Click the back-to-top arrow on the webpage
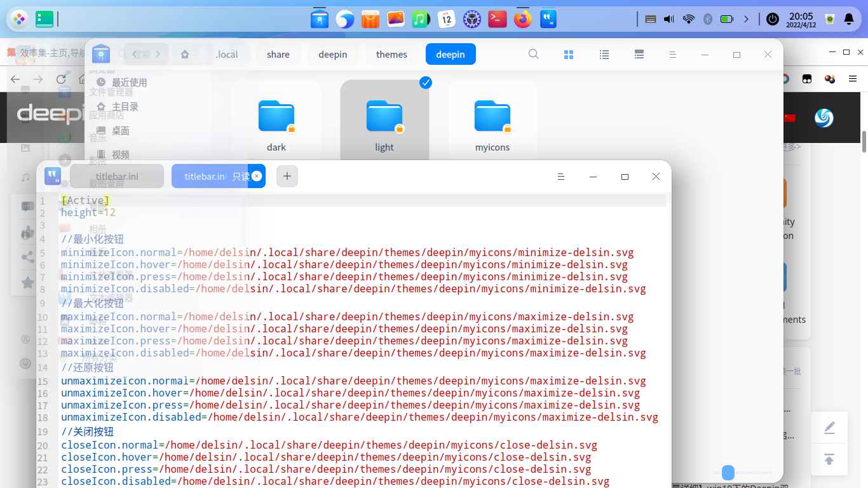The width and height of the screenshot is (868, 488). [x=829, y=459]
